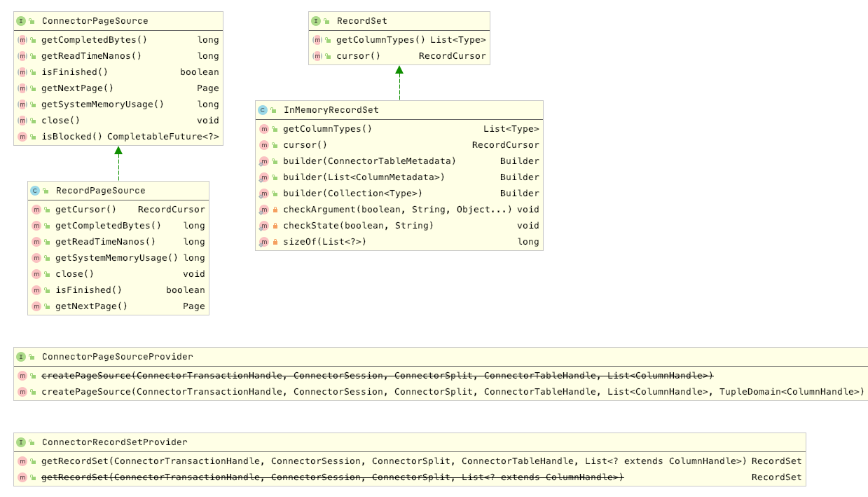The width and height of the screenshot is (868, 497).
Task: Select getColumnTypes() in the RecordSet interface
Action: (380, 40)
